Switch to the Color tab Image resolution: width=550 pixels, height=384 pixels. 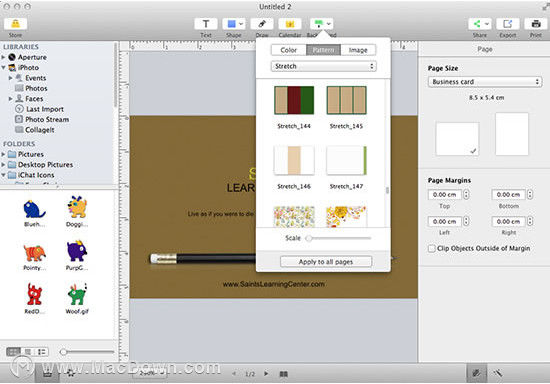(x=289, y=50)
